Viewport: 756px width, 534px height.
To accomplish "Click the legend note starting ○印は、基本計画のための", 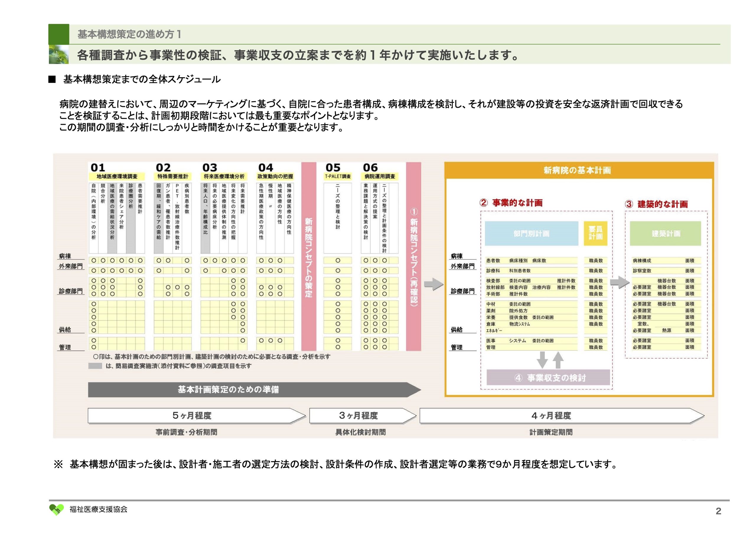I will [212, 357].
